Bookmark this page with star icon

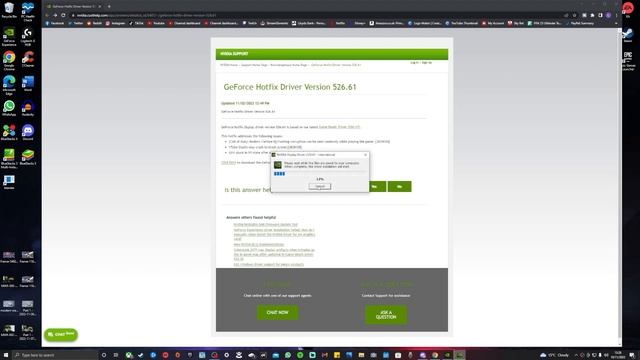pos(574,15)
